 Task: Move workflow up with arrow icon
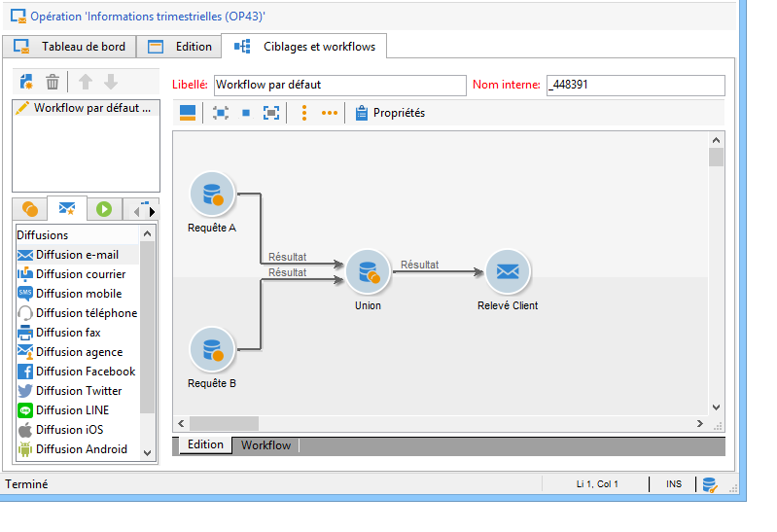86,82
